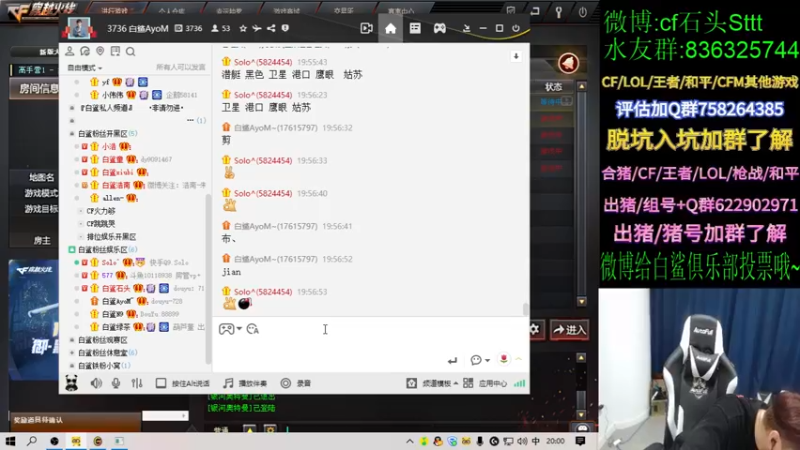This screenshot has width=800, height=450.
Task: Collapse the 白鲨粉丝开黑区 channel group
Action: [x=72, y=134]
